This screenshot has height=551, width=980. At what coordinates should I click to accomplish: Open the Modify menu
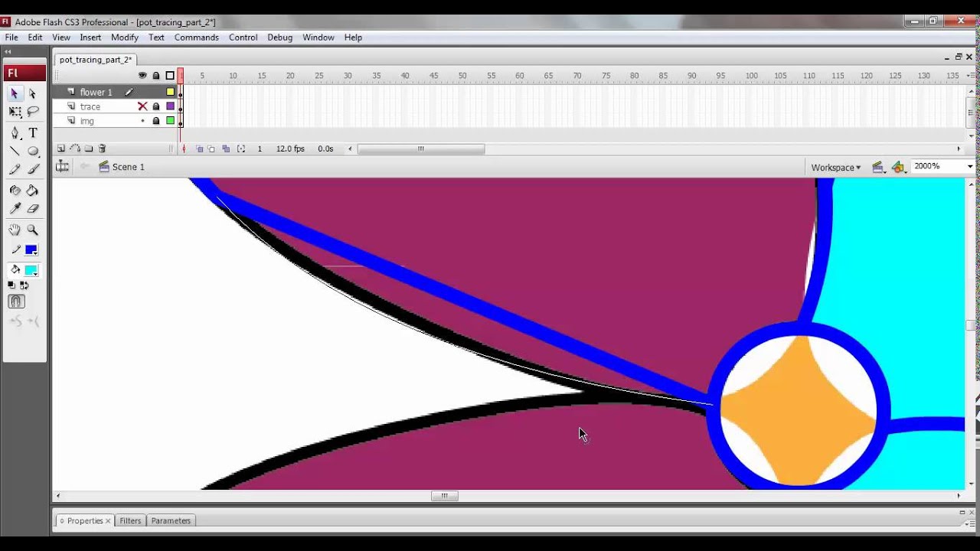coord(124,37)
